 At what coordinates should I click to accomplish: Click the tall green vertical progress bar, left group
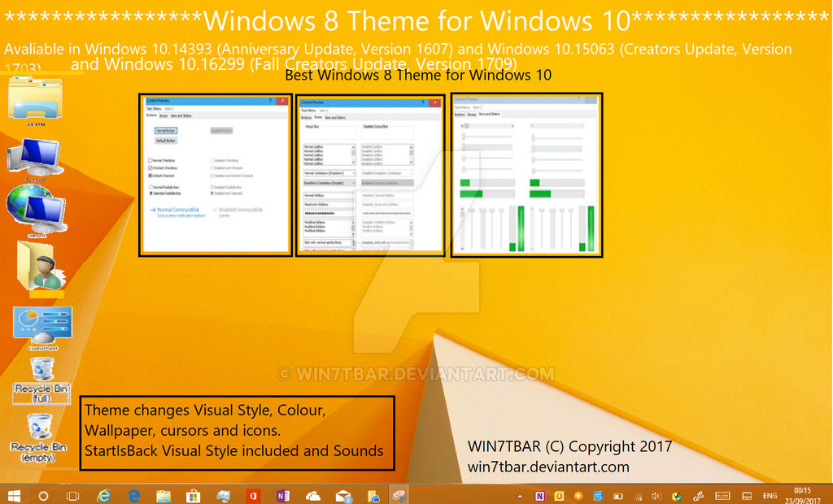point(521,228)
